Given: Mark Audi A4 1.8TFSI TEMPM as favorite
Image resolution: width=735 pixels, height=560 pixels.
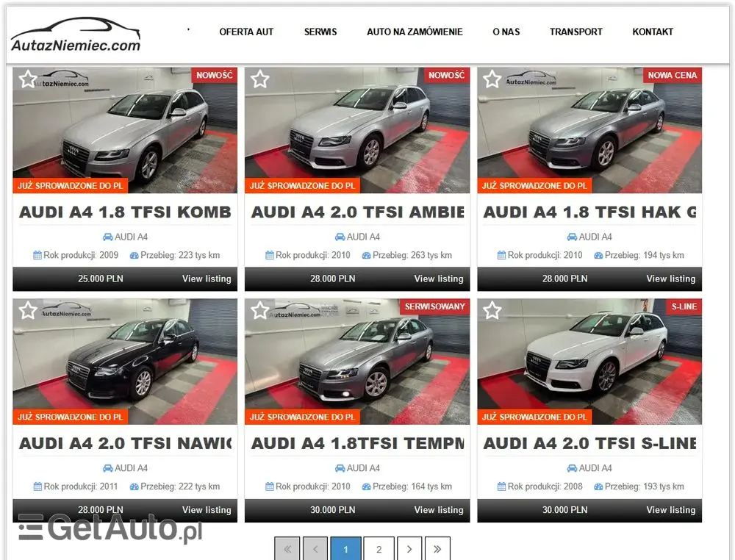Looking at the screenshot, I should click(259, 310).
